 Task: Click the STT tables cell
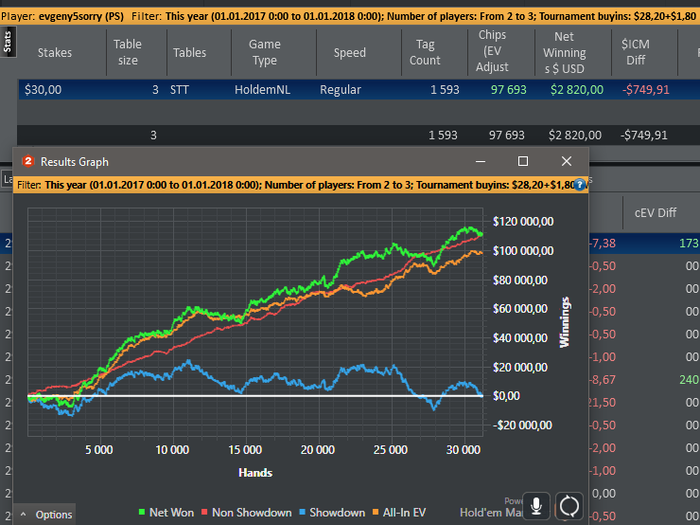179,90
